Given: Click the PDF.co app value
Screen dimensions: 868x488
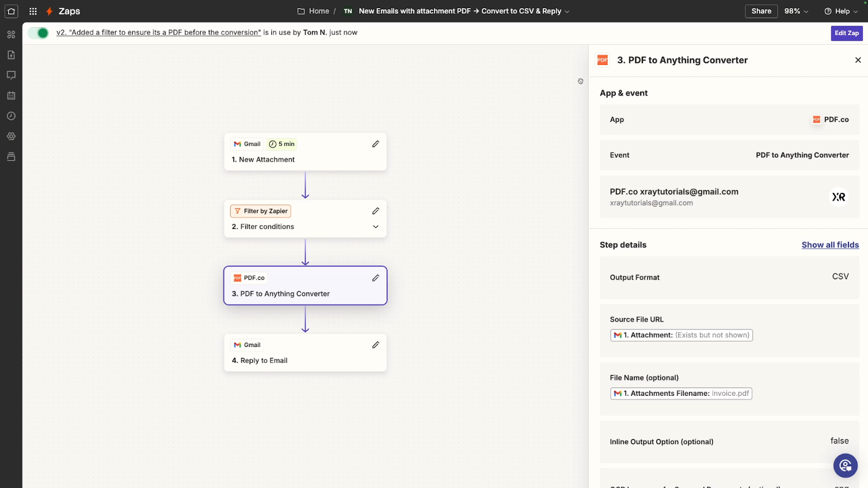Looking at the screenshot, I should 831,120.
